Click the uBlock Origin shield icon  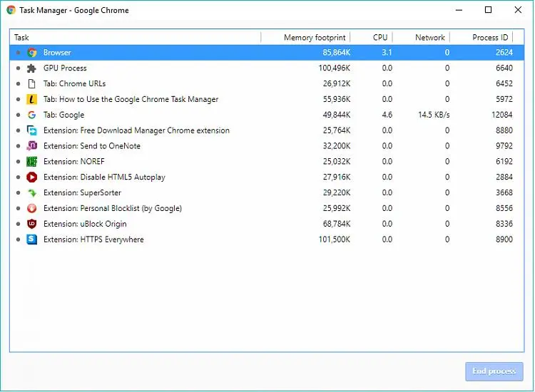click(31, 224)
